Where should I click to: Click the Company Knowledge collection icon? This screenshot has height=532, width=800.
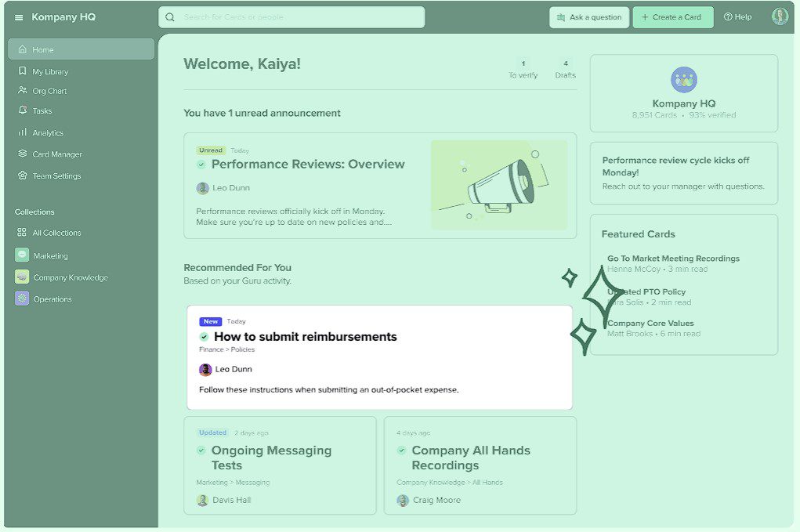point(22,277)
